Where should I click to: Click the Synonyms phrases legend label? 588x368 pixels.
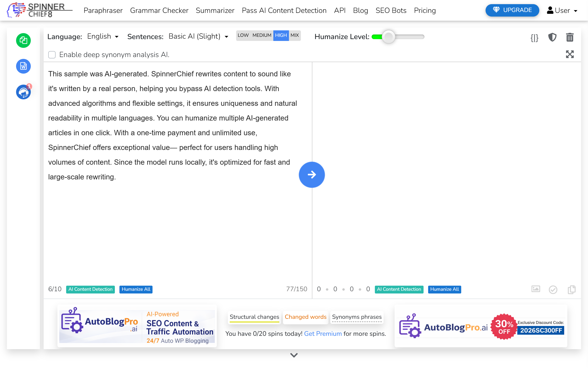point(357,317)
